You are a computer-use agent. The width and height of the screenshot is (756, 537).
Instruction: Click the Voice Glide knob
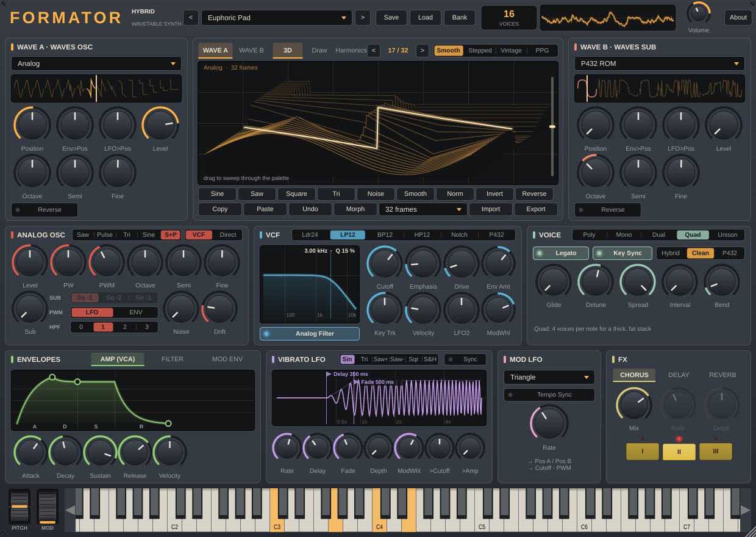(x=554, y=282)
